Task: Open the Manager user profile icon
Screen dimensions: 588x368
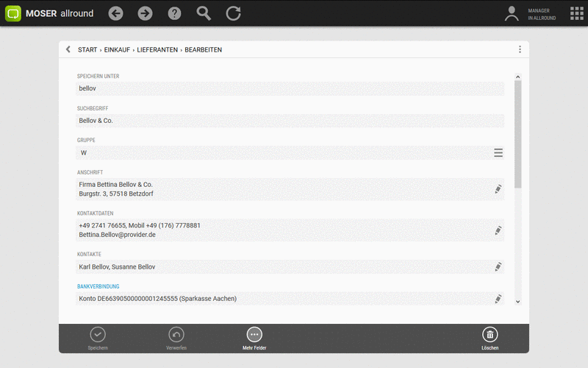Action: click(x=512, y=13)
